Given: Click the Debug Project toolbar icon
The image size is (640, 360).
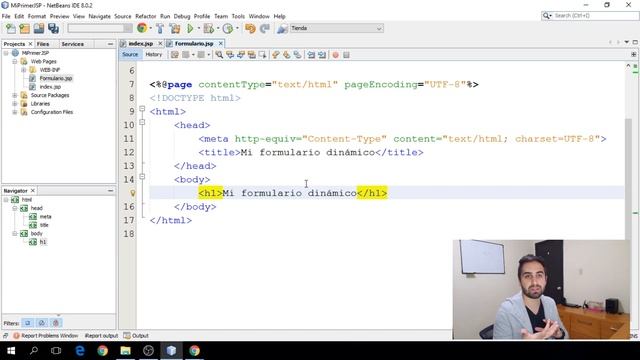Looking at the screenshot, I should click(x=209, y=28).
